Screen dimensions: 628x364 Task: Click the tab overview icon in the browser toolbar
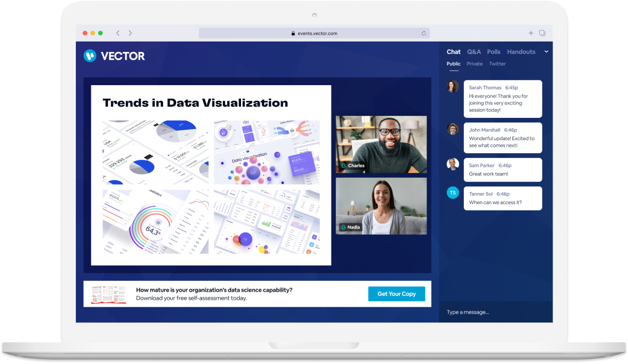tap(542, 33)
